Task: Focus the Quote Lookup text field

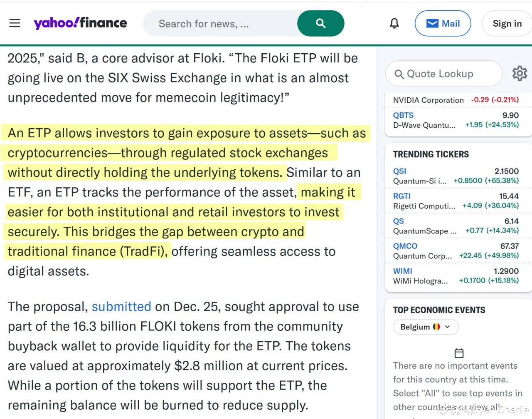Action: coord(443,74)
